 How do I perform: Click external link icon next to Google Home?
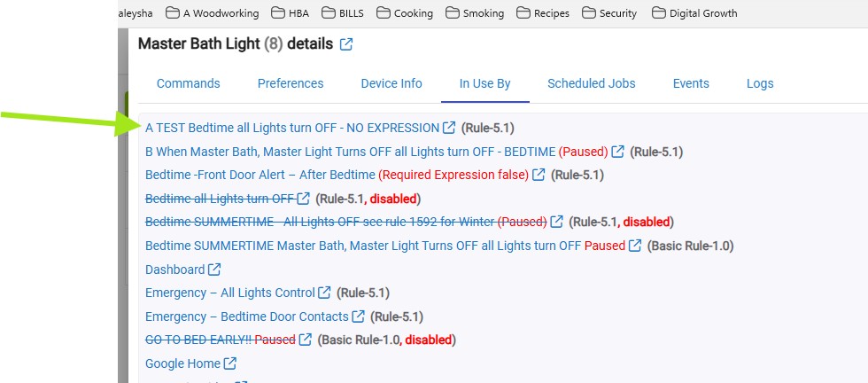pos(229,363)
